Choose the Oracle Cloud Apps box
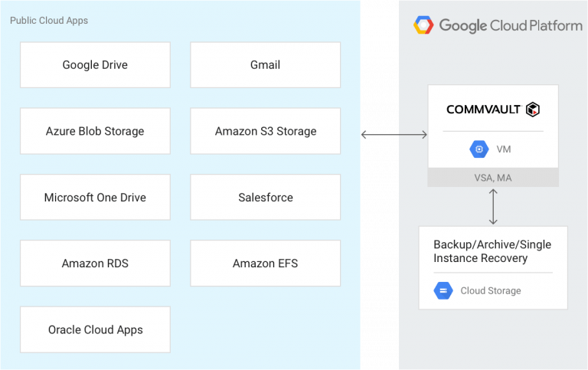This screenshot has height=370, width=588. [x=95, y=329]
